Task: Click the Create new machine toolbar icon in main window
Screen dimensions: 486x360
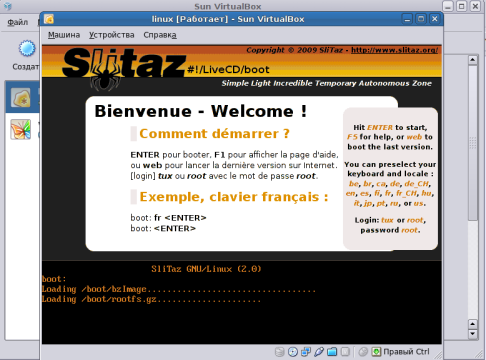Action: point(27,49)
